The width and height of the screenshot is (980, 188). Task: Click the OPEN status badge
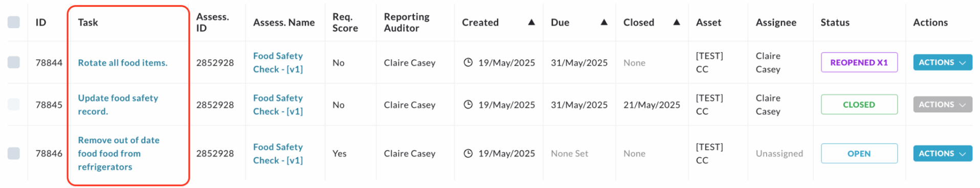tap(859, 153)
